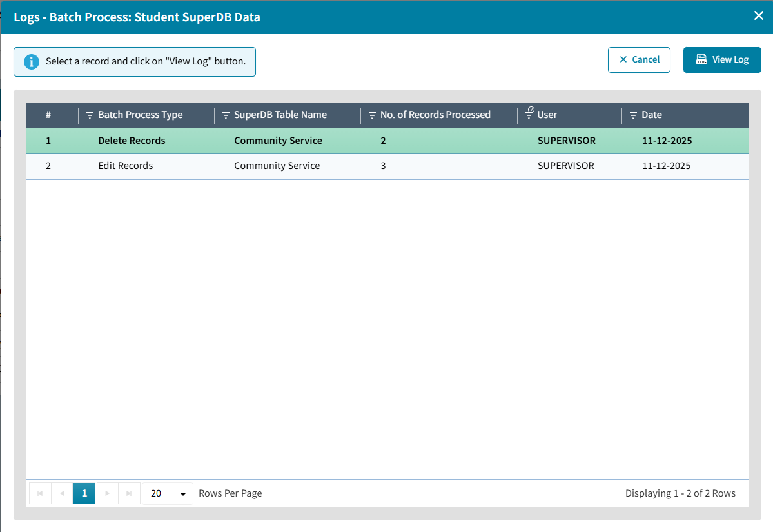Screen dimensions: 773x532
Task: Open filter for No. of Records Processed
Action: coord(372,115)
